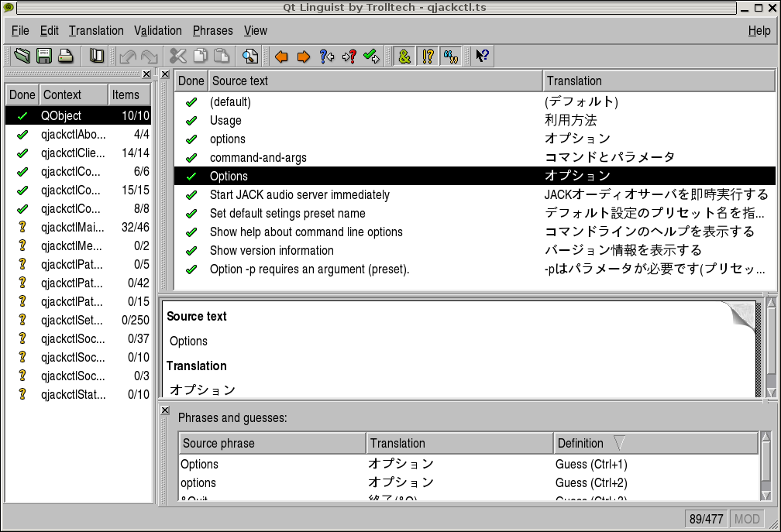781x532 pixels.
Task: Copy with the toolbar Copy icon
Action: click(200, 56)
